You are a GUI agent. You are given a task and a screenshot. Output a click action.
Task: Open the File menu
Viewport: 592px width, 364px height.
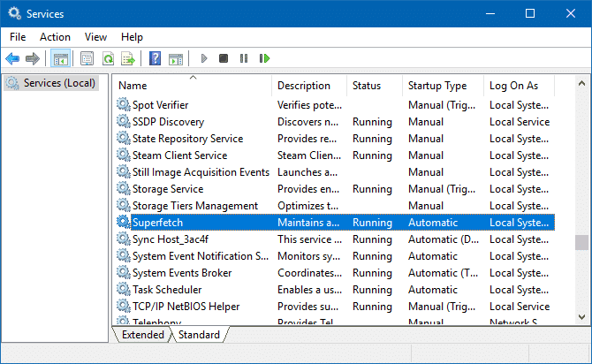18,37
